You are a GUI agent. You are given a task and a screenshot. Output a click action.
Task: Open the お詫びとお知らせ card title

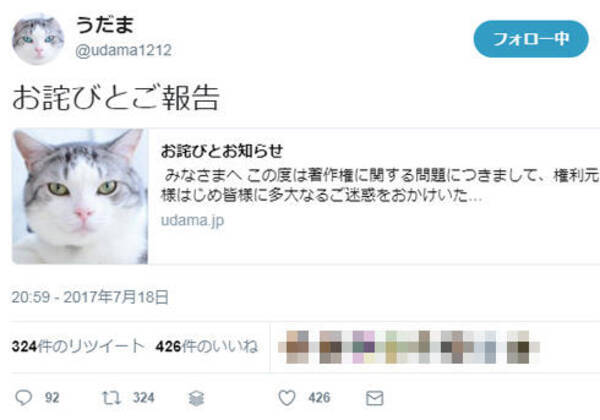click(222, 151)
